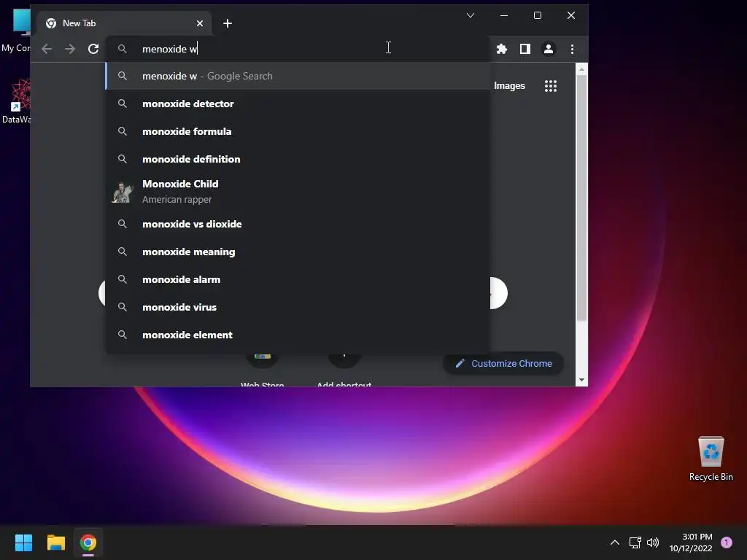Close the New Tab tab
This screenshot has height=560, width=747.
coord(200,23)
